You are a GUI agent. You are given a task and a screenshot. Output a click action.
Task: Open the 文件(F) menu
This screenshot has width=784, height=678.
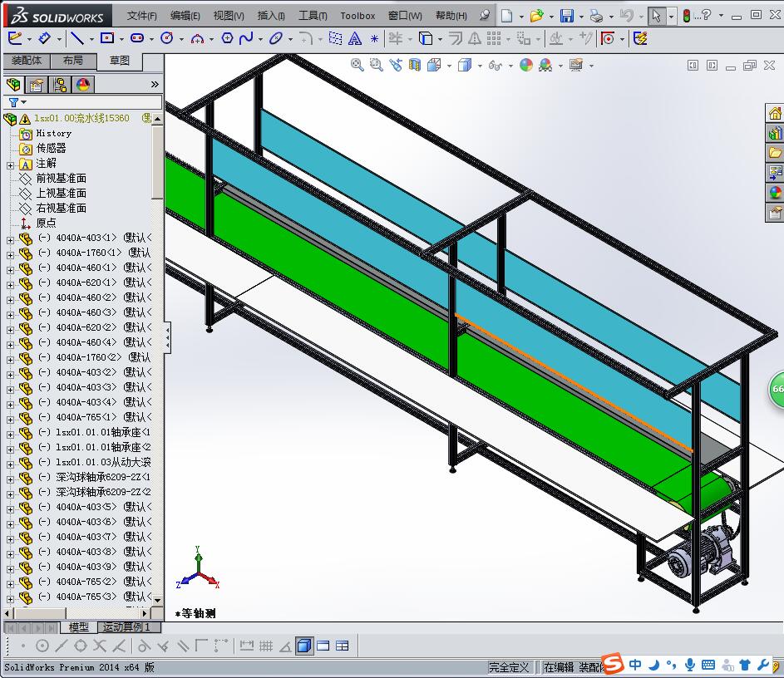[141, 16]
